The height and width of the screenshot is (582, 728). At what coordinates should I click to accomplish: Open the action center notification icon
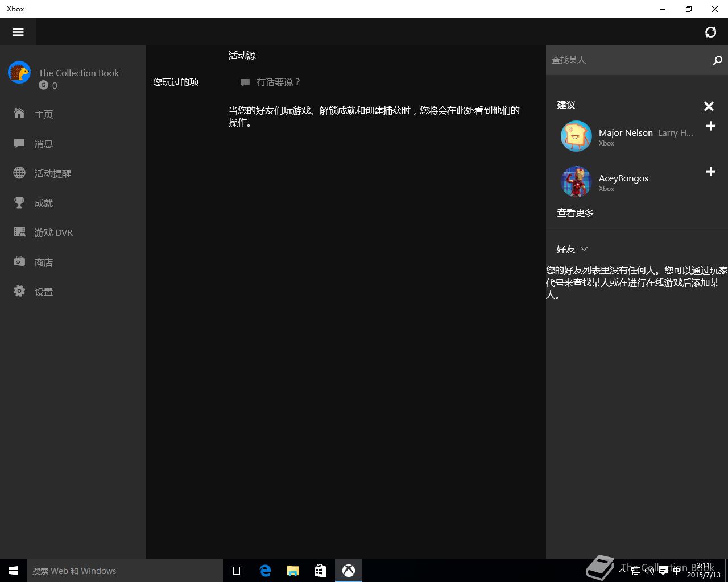click(x=663, y=571)
